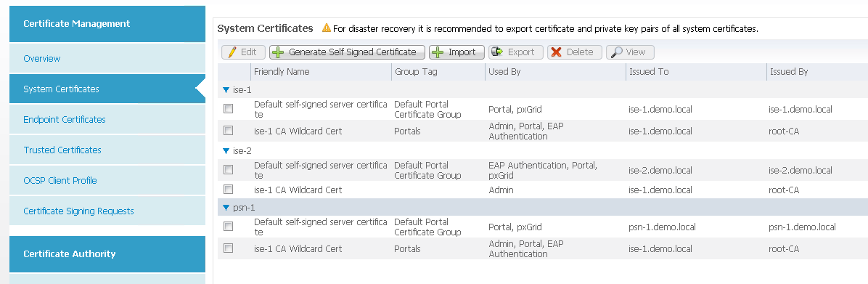The width and height of the screenshot is (868, 284).
Task: Check ise-2 group CA Wildcard Cert checkbox
Action: click(x=228, y=190)
